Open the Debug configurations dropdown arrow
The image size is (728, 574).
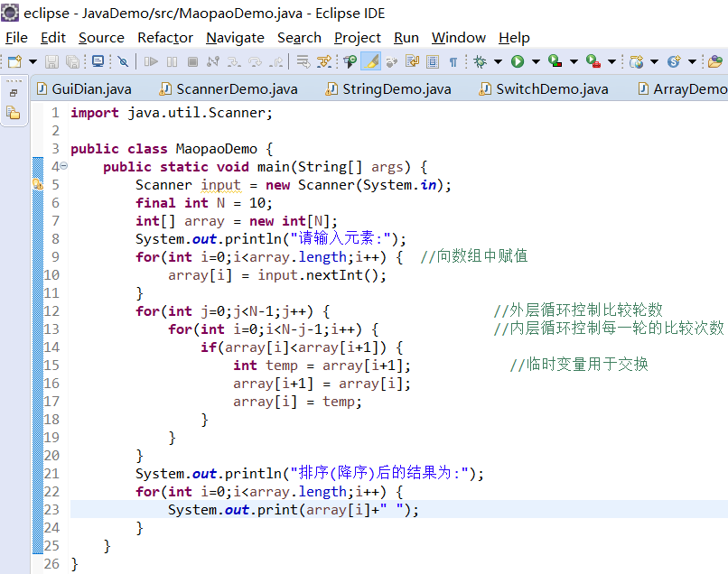[x=498, y=61]
